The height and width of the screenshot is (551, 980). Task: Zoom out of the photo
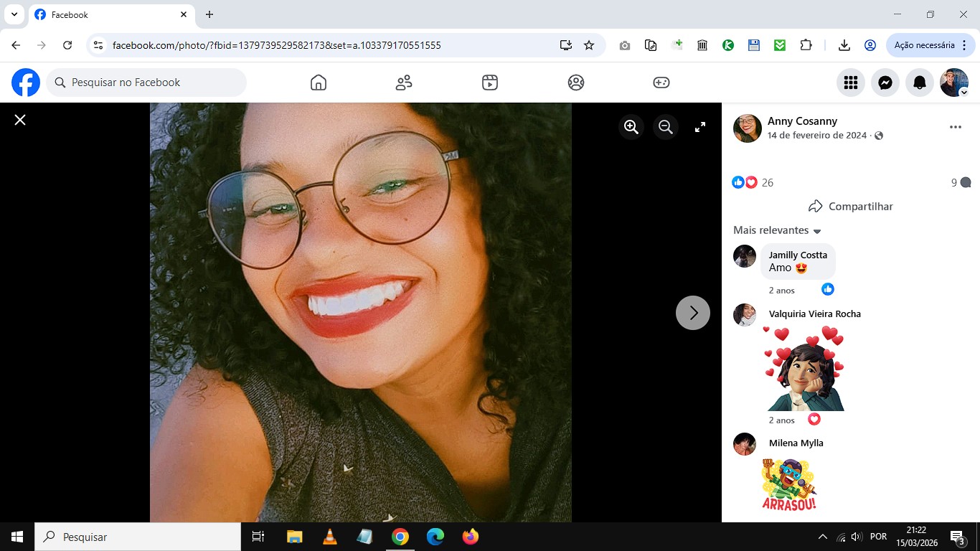666,127
